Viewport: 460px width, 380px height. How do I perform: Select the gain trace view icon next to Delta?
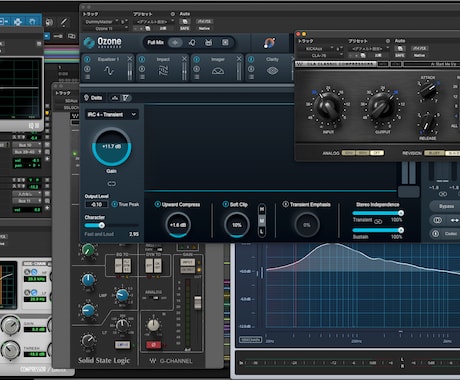pyautogui.click(x=126, y=98)
